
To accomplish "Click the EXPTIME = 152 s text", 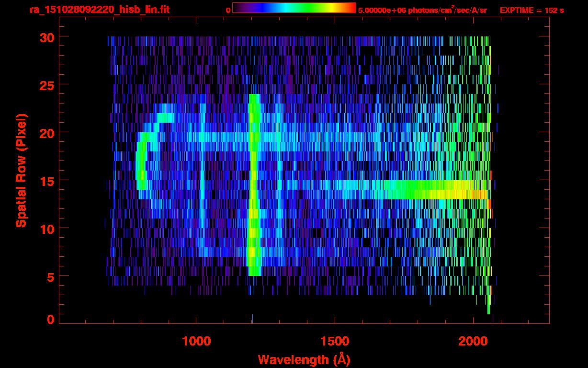I will [531, 10].
